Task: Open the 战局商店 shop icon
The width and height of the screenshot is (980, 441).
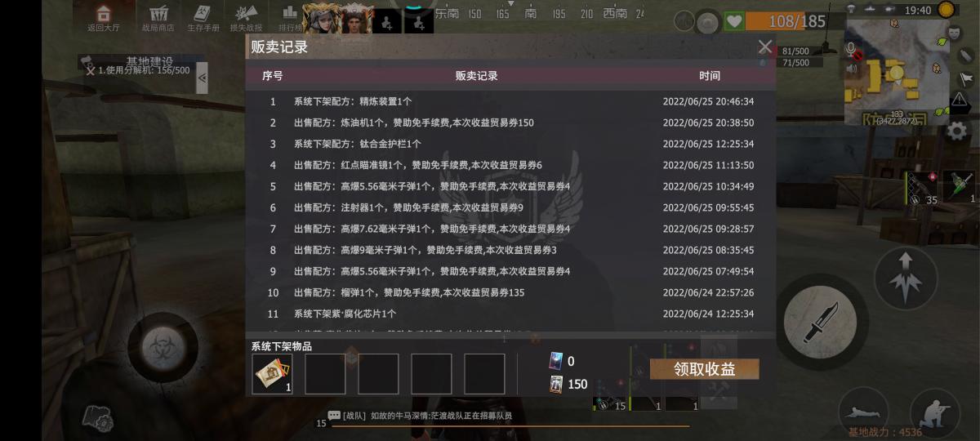Action: 158,17
